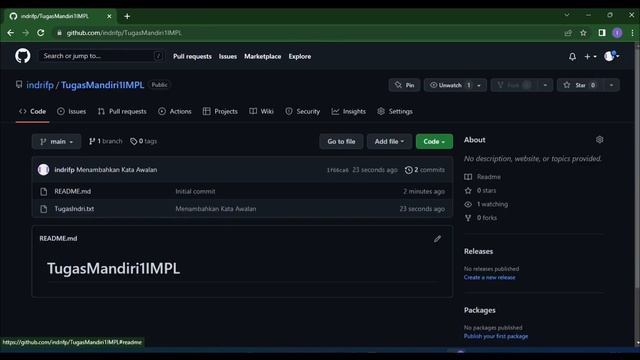This screenshot has width=640, height=360.
Task: Click Create a new release link
Action: [x=489, y=278]
